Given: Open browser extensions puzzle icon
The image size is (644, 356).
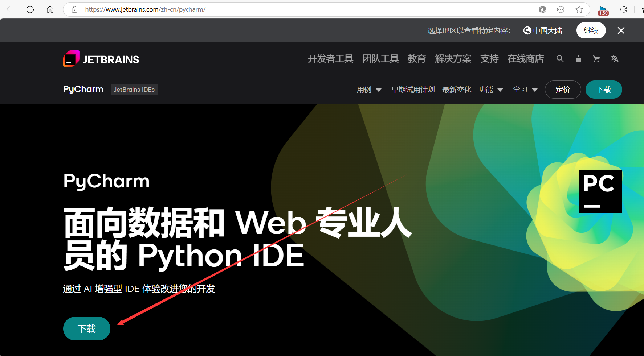Looking at the screenshot, I should coord(623,9).
